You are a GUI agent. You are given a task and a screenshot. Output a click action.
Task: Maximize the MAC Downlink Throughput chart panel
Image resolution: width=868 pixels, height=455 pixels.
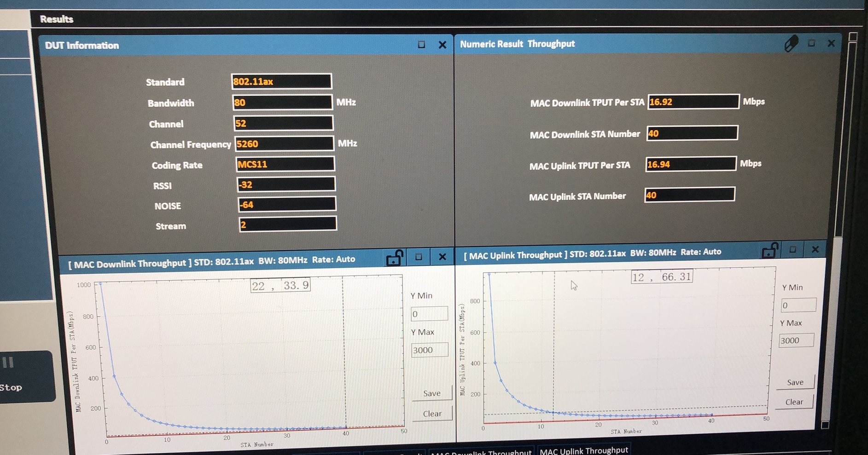pyautogui.click(x=419, y=257)
